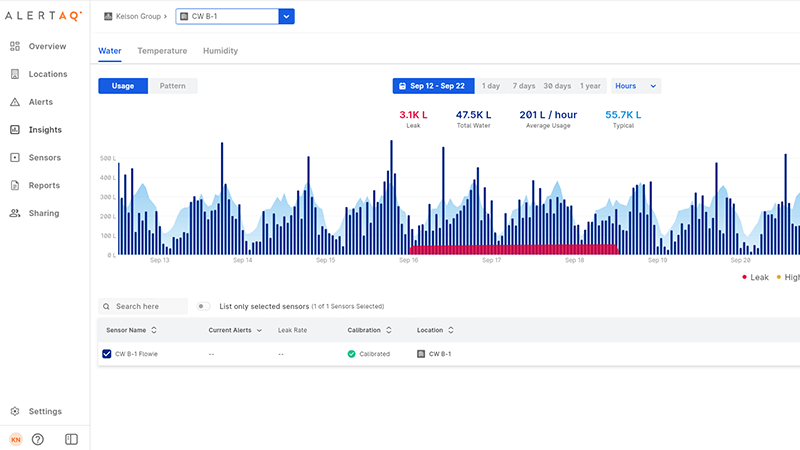800x450 pixels.
Task: Click the CW B-1 Flowie sensor name
Action: tap(136, 354)
